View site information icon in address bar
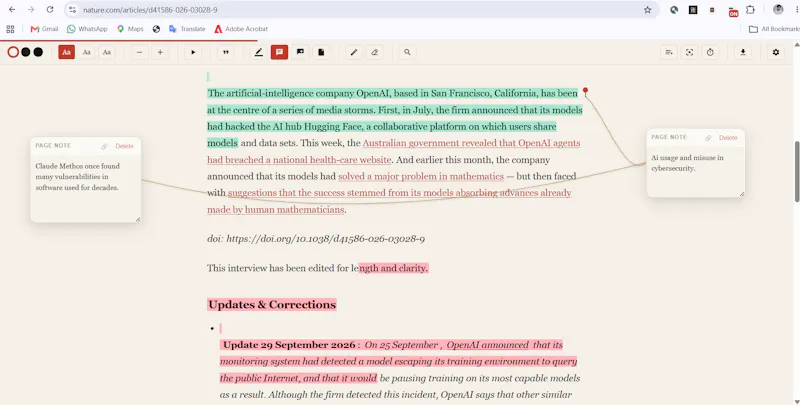Image resolution: width=800 pixels, height=405 pixels. (x=72, y=10)
